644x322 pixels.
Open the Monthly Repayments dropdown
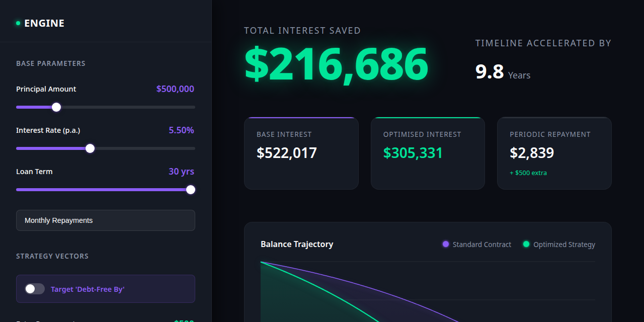106,220
